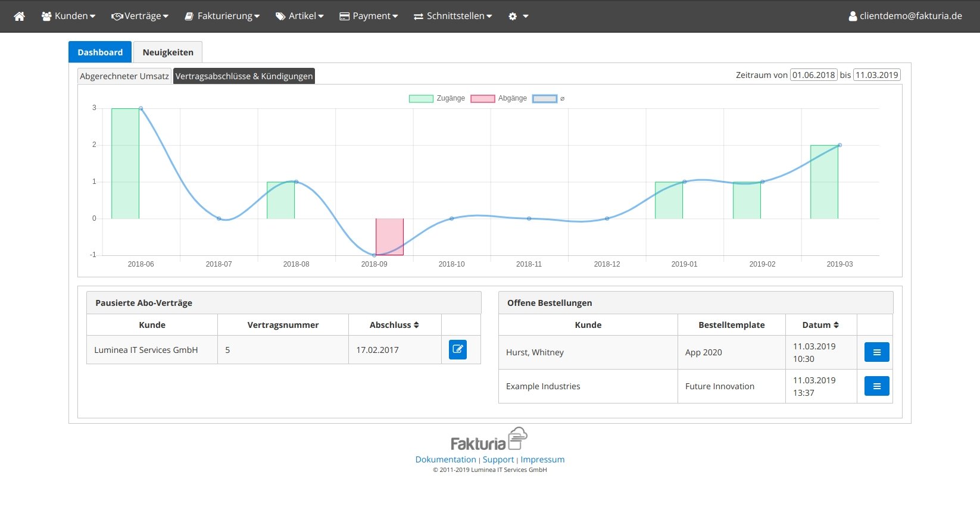Open the Schnittstellen dropdown menu

(x=453, y=16)
